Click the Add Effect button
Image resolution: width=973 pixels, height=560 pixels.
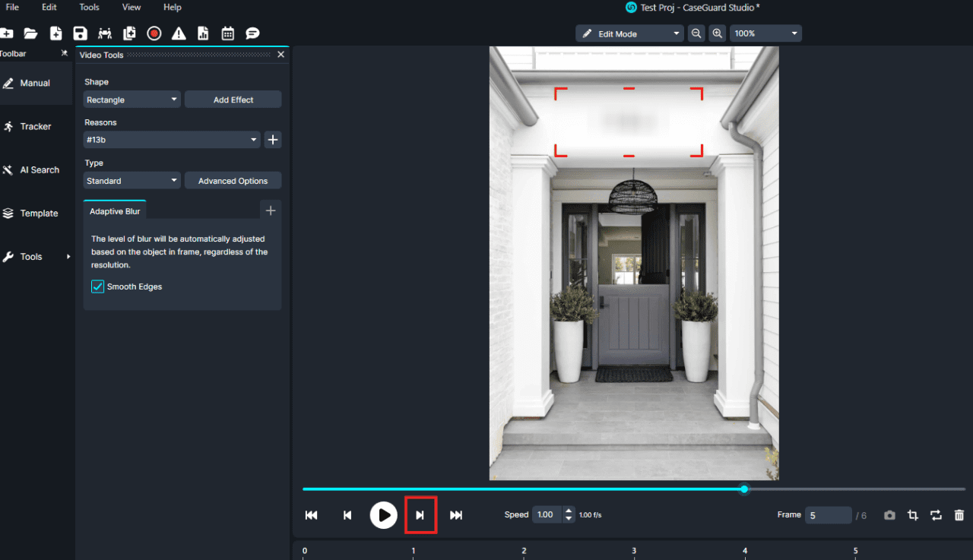pyautogui.click(x=233, y=100)
